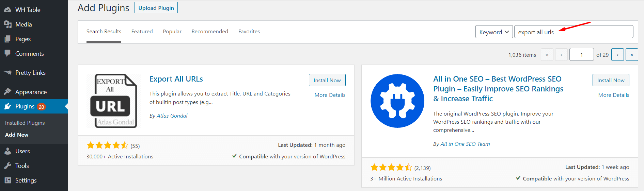
Task: Click the Comments bubble icon
Action: (x=7, y=53)
